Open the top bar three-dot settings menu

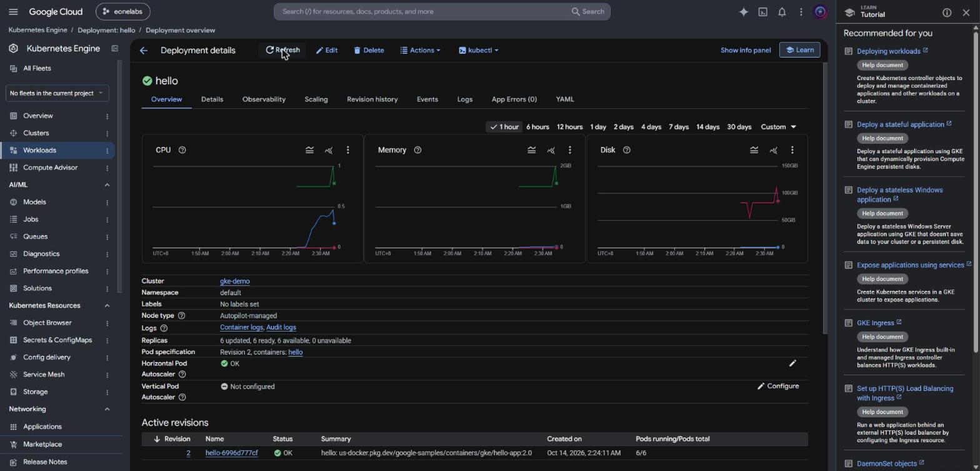(x=801, y=12)
